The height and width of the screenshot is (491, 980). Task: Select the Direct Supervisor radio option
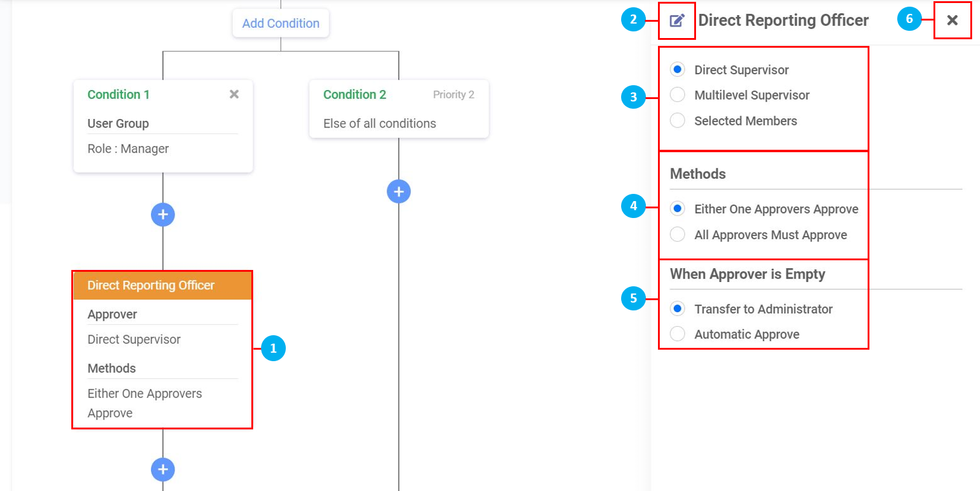(678, 69)
